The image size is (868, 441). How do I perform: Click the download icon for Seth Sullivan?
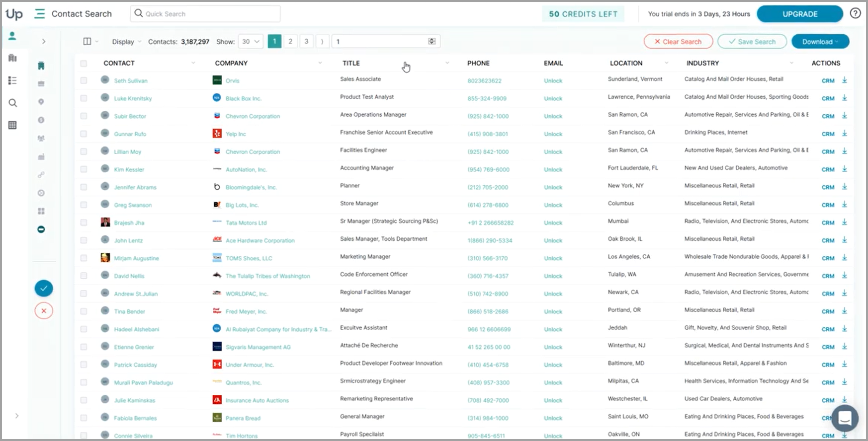(844, 80)
